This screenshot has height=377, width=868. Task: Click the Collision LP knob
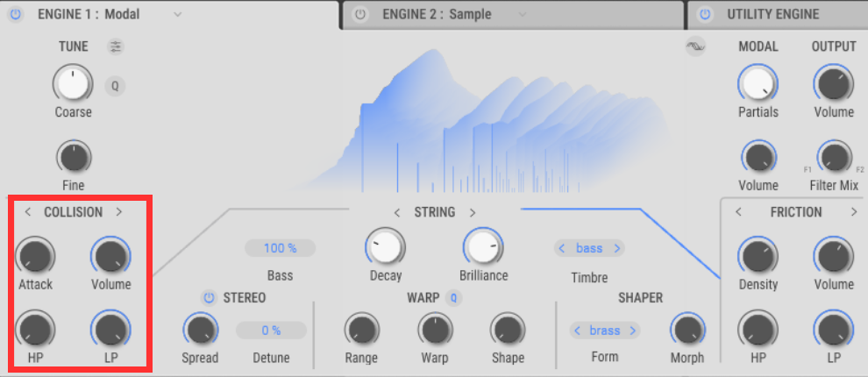(110, 330)
